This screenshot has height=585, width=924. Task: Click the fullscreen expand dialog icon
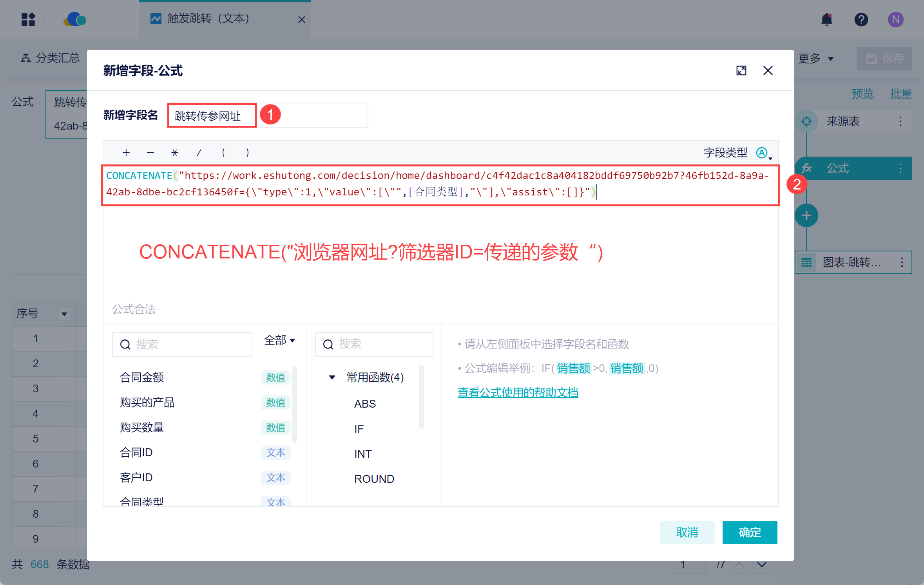pos(741,70)
